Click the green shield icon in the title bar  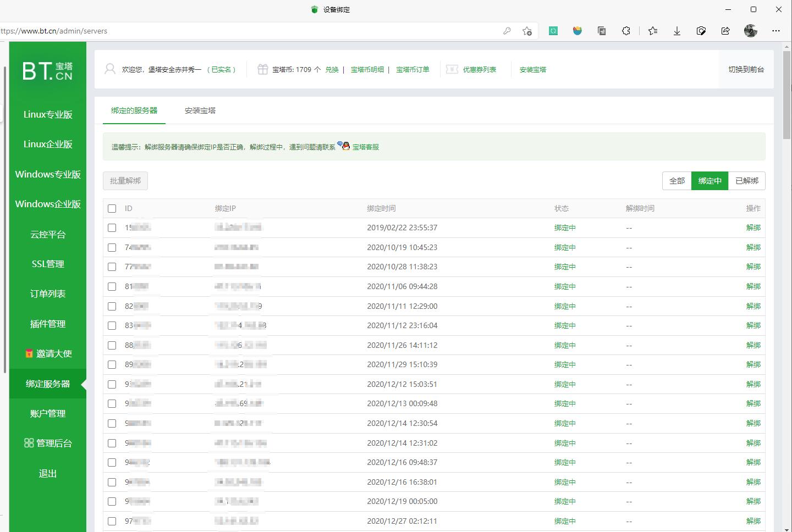pyautogui.click(x=315, y=9)
